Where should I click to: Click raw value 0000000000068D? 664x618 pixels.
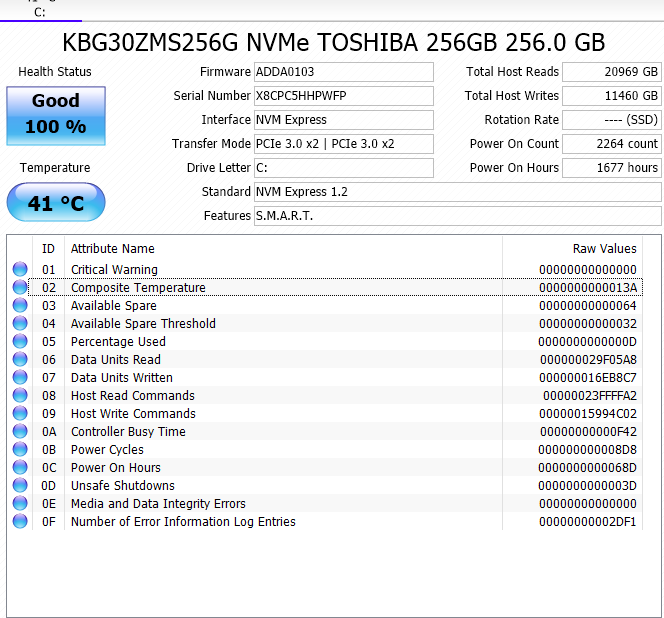588,468
